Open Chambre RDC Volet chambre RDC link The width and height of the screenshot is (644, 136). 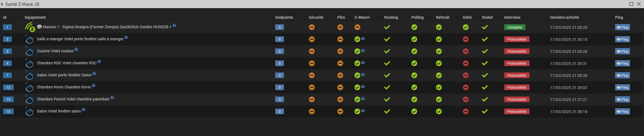(x=67, y=63)
